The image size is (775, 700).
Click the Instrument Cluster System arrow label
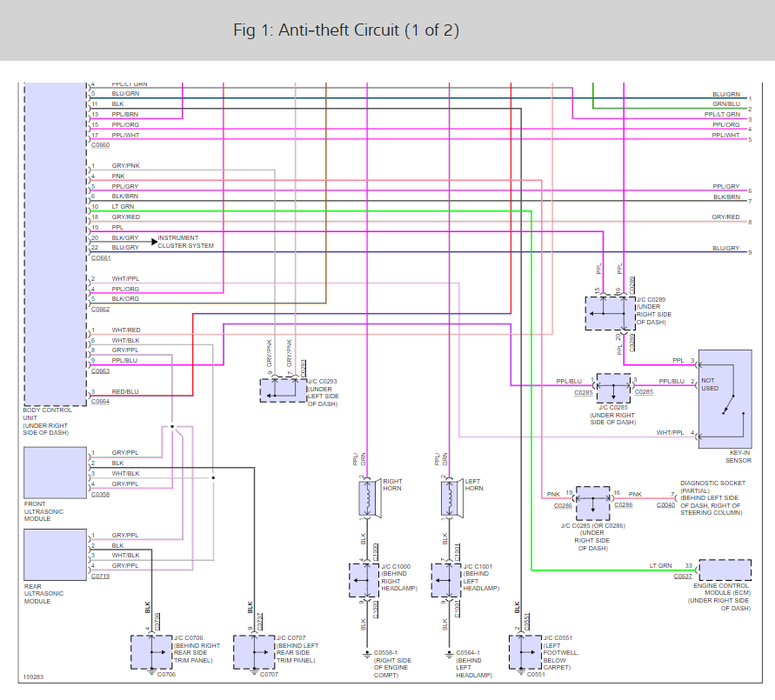183,242
